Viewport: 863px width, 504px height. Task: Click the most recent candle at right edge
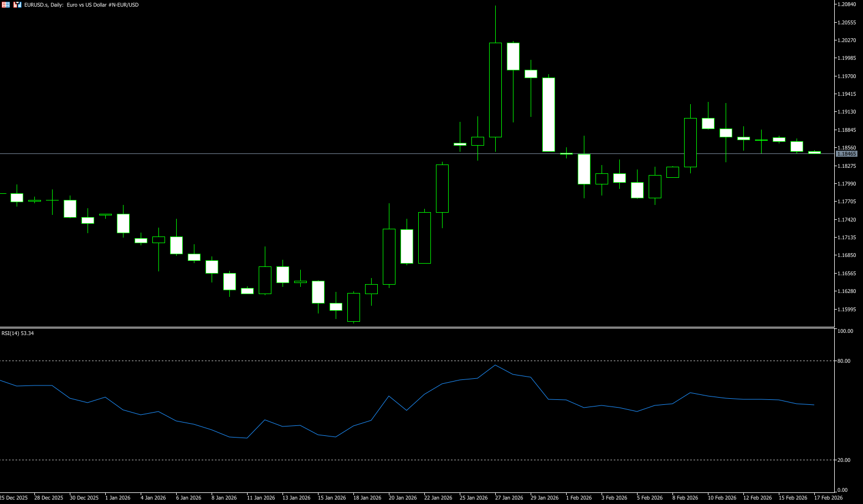(814, 152)
